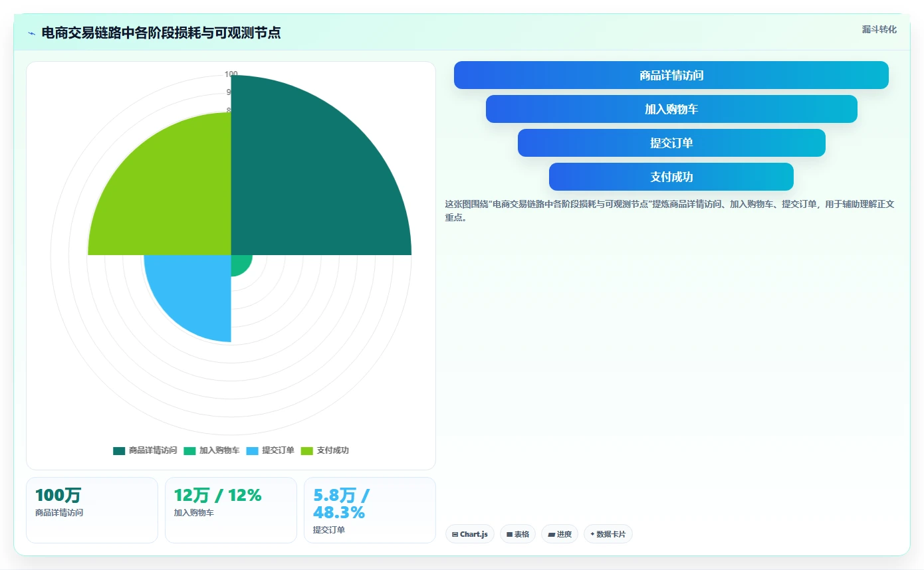Click the 漏斗转化 label in the header

879,29
